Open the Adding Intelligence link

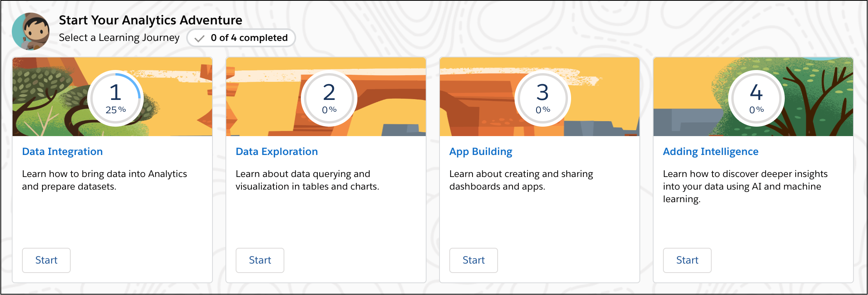tap(711, 151)
